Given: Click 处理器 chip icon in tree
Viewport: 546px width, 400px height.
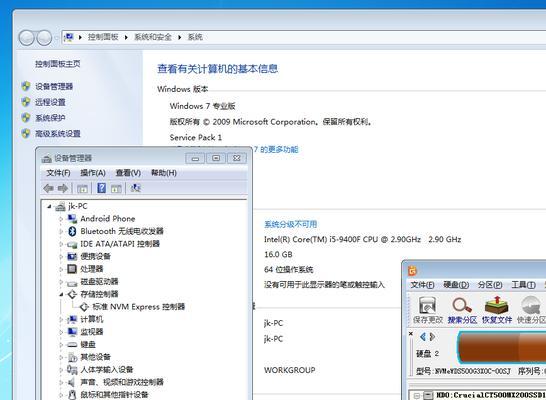Looking at the screenshot, I should click(72, 269).
